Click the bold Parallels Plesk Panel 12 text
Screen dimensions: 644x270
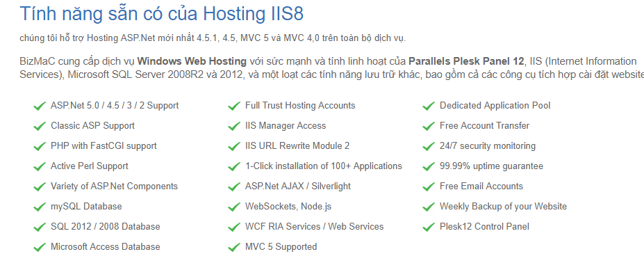coord(467,62)
